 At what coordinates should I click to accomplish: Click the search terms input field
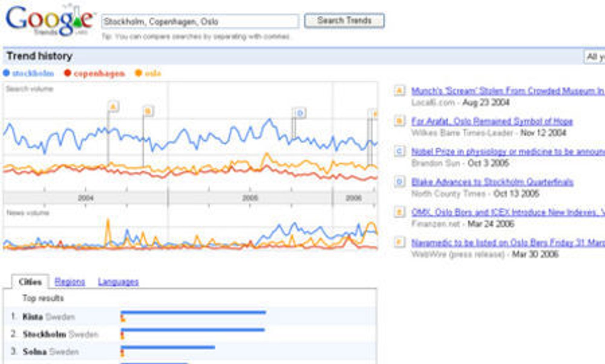click(x=200, y=21)
